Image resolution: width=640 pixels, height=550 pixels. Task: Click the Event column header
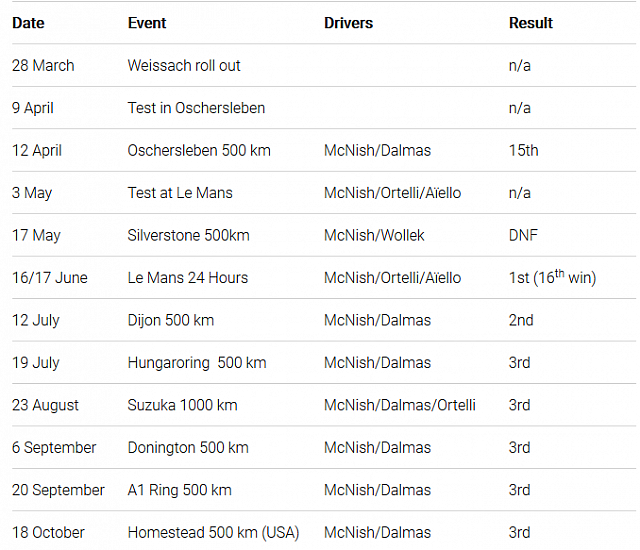click(x=147, y=23)
